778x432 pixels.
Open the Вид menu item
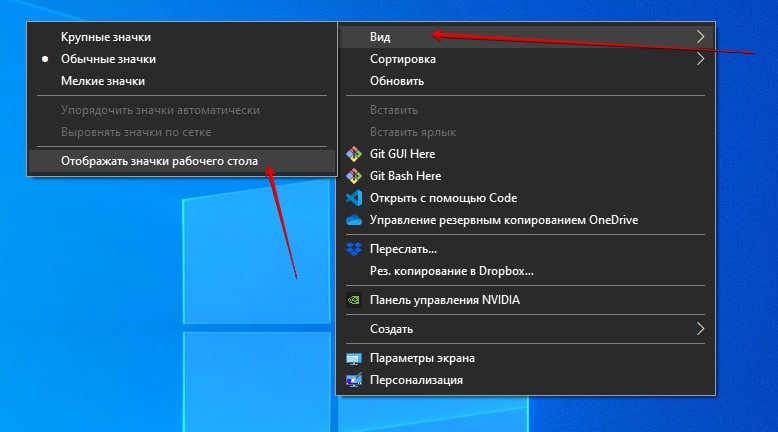525,37
